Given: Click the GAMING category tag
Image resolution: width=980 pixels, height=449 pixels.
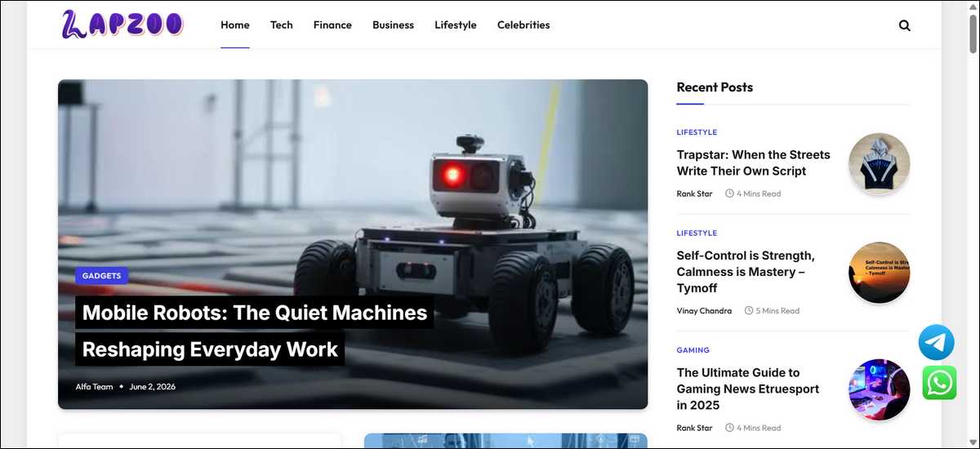Looking at the screenshot, I should (693, 350).
